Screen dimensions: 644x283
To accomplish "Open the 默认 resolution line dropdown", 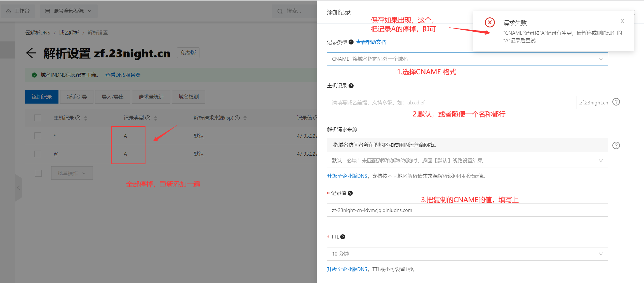I will click(467, 161).
